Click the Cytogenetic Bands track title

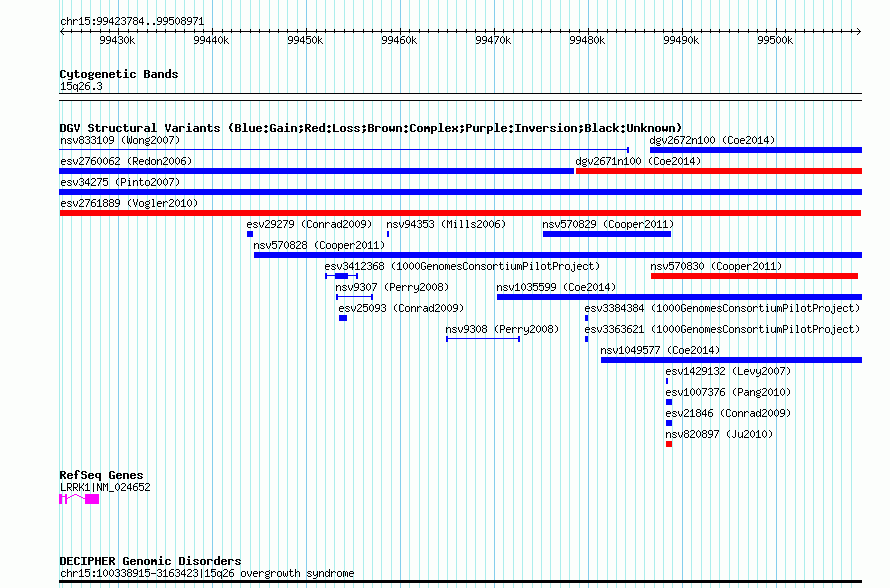119,74
